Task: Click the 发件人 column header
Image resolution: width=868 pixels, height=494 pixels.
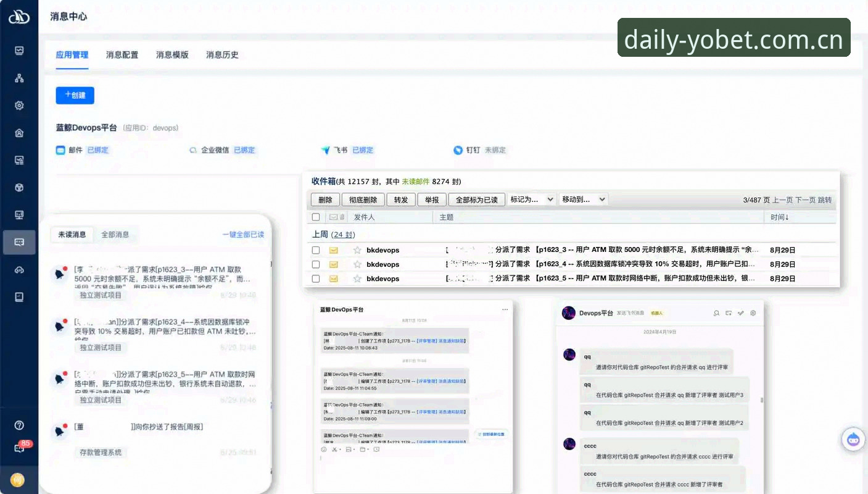Action: click(364, 217)
